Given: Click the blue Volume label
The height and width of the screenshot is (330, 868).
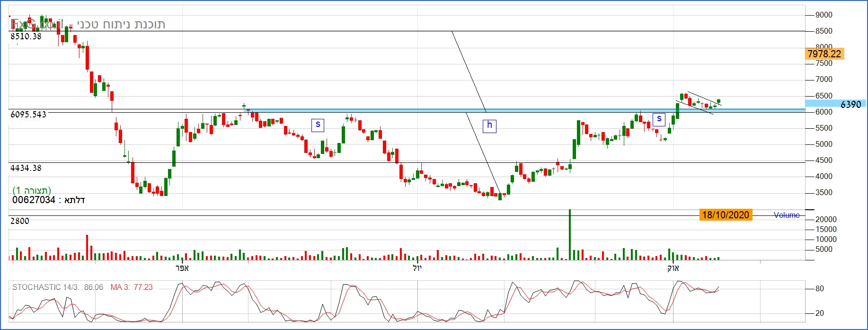Looking at the screenshot, I should tap(786, 215).
